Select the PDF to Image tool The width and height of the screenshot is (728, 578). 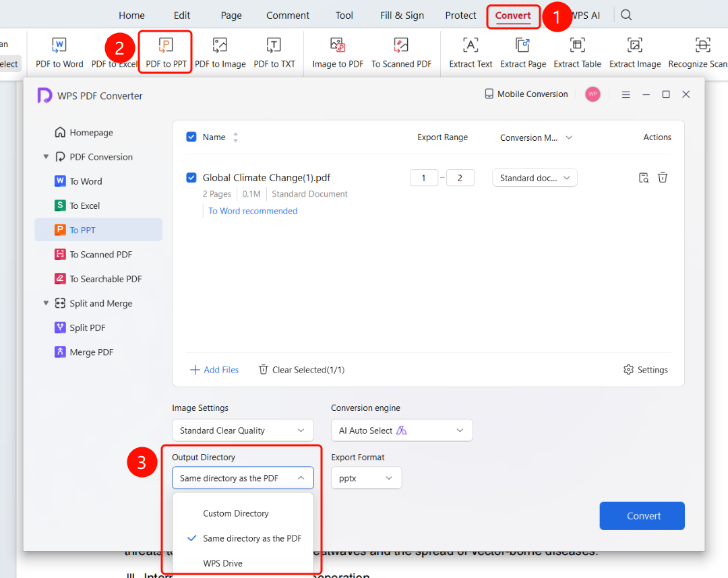coord(220,53)
